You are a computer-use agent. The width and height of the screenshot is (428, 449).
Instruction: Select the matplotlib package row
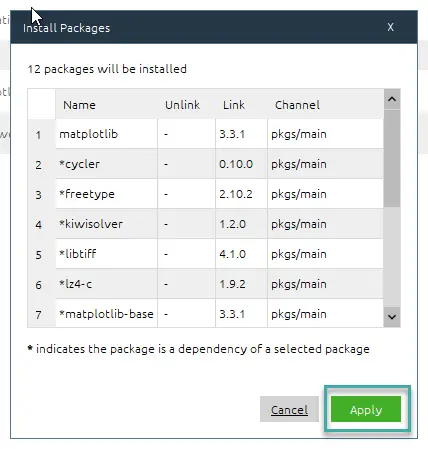click(219, 134)
